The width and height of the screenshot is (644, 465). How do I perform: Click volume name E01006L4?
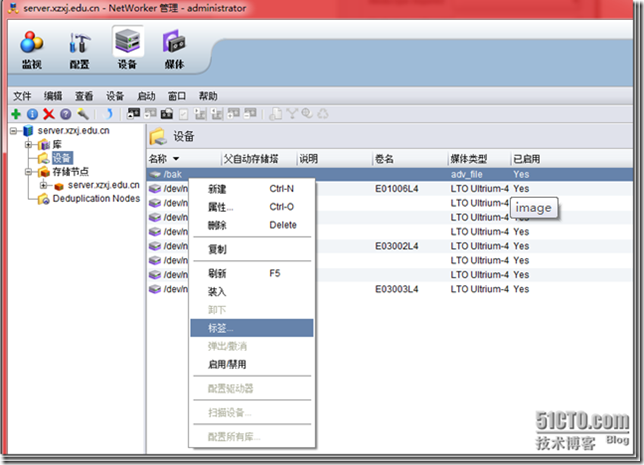397,189
